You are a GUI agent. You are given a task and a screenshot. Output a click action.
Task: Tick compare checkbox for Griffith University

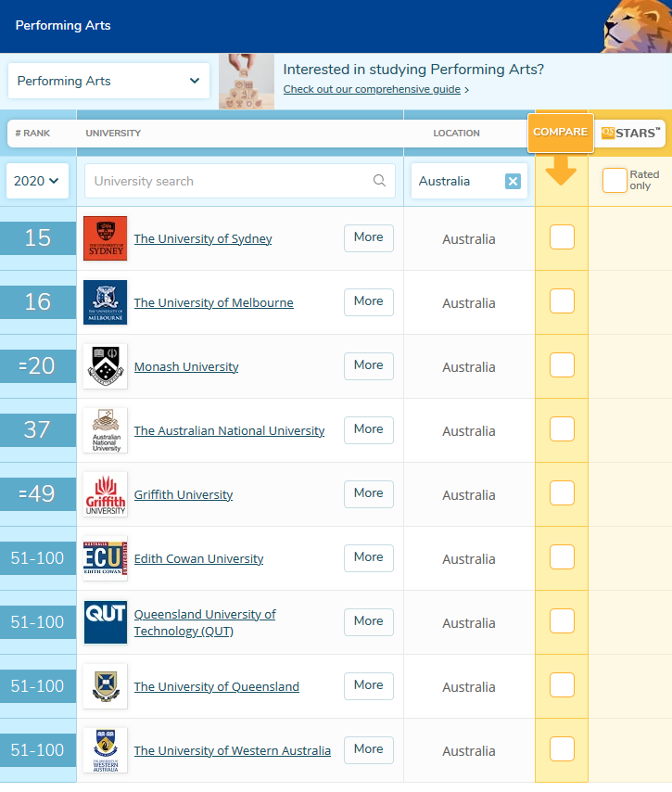[562, 493]
